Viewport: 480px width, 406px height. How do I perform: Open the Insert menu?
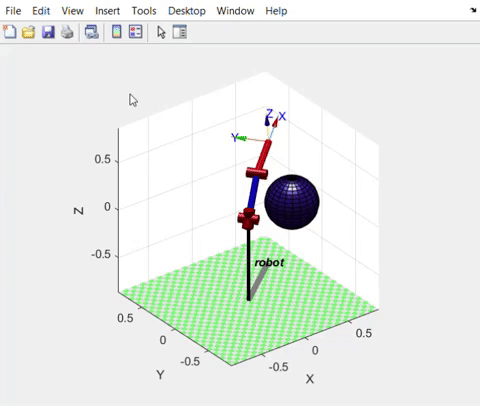tap(107, 11)
